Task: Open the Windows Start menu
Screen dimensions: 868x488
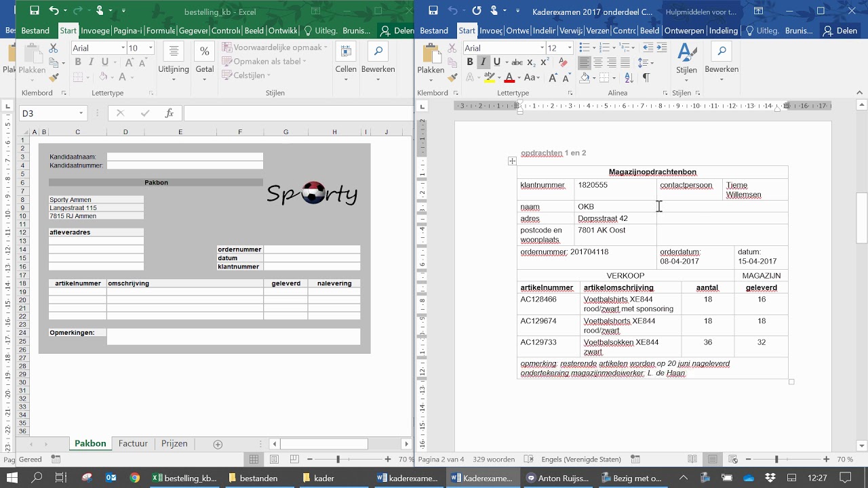Action: [x=12, y=478]
